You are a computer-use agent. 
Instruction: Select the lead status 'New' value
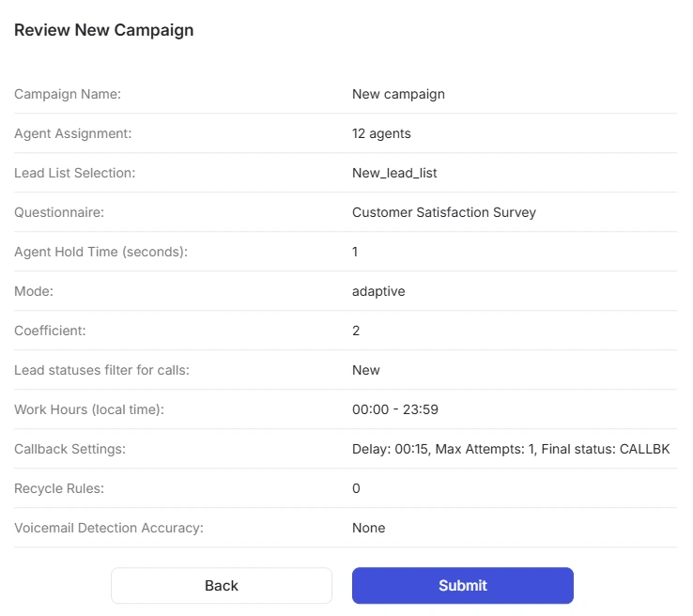pos(365,370)
